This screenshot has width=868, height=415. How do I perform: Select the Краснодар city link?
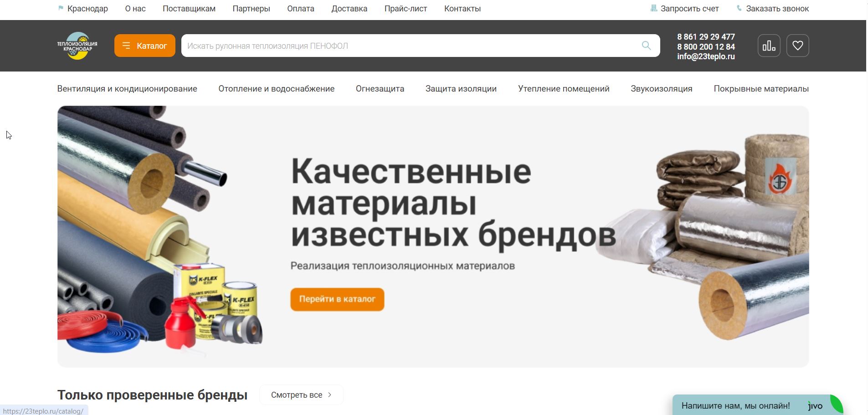(x=87, y=9)
